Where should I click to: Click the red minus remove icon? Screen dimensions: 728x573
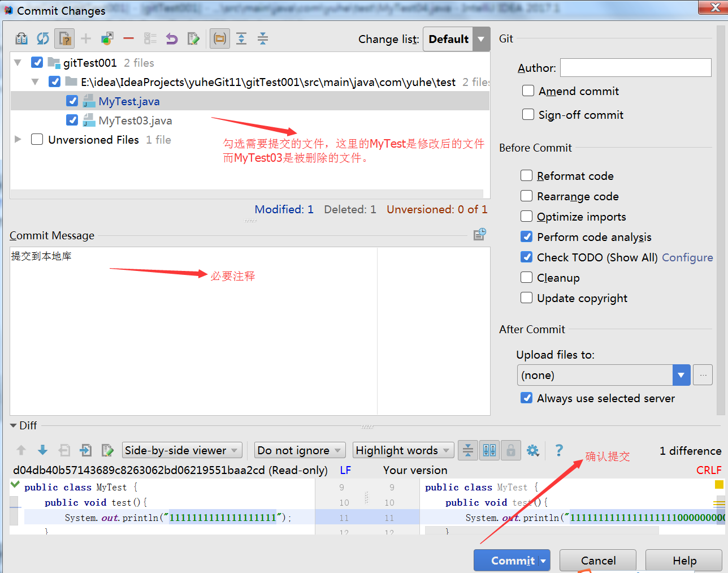(129, 38)
